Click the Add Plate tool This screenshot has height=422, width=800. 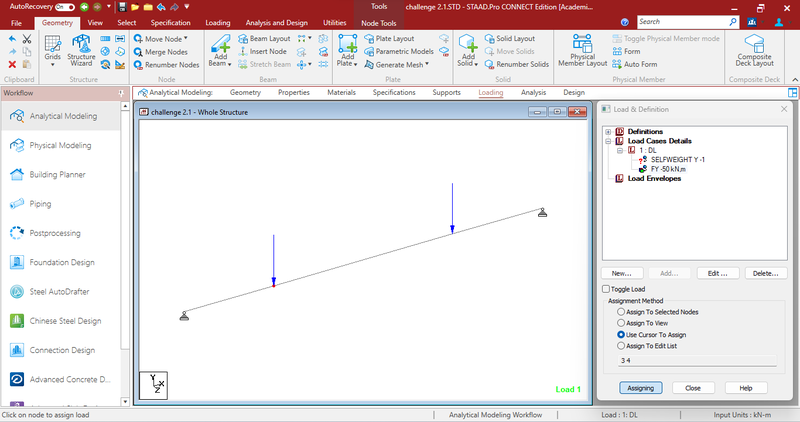point(347,48)
